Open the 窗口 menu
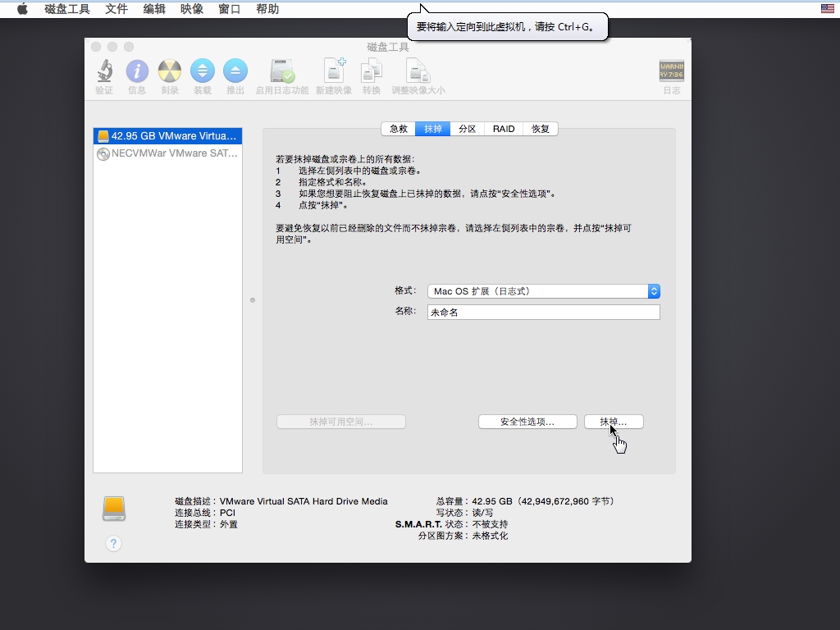 pyautogui.click(x=230, y=9)
